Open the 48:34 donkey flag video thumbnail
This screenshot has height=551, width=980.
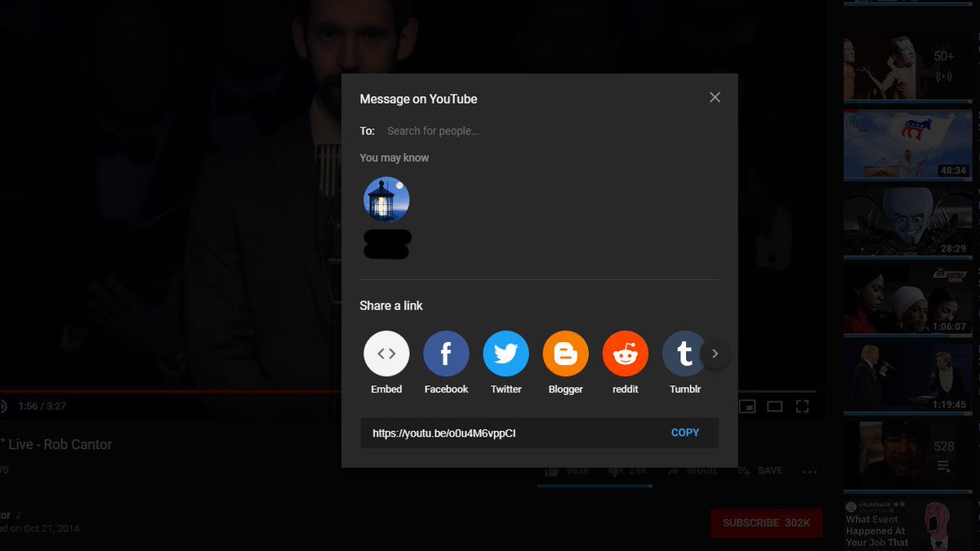tap(908, 145)
